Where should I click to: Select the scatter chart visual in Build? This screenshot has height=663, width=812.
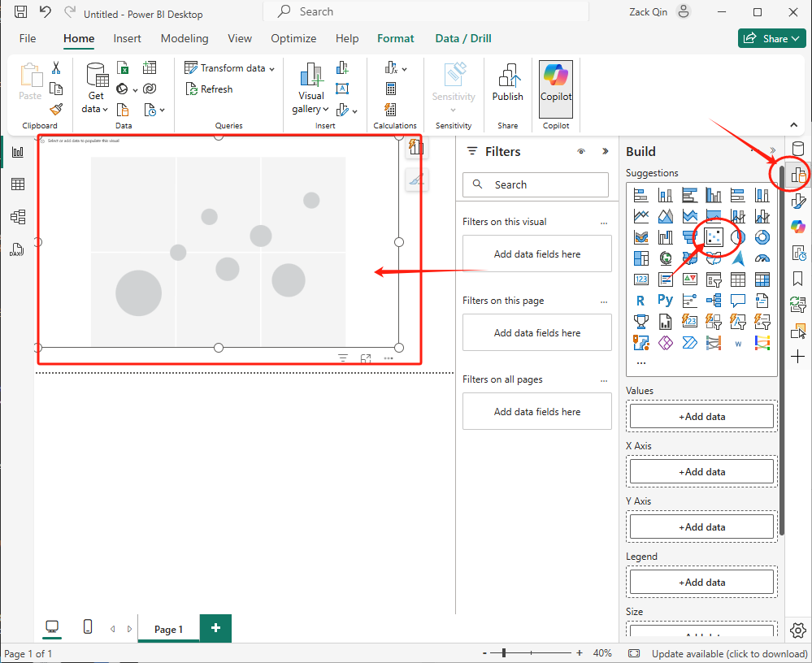714,237
